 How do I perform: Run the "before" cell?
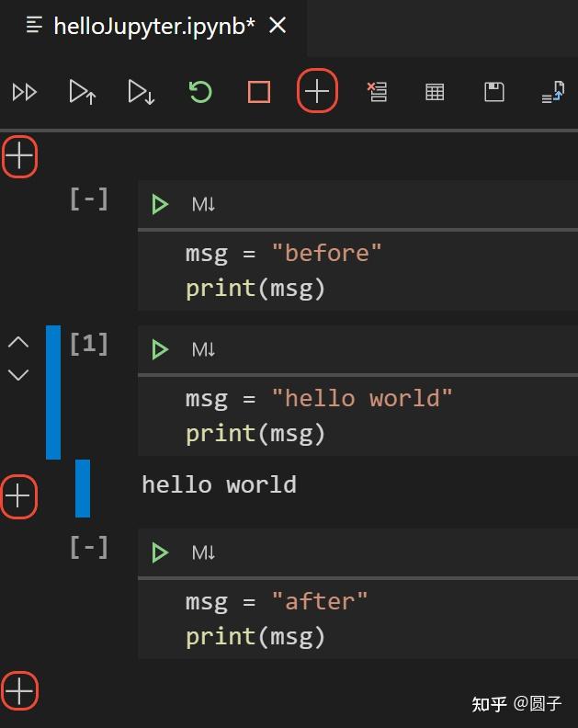(160, 204)
